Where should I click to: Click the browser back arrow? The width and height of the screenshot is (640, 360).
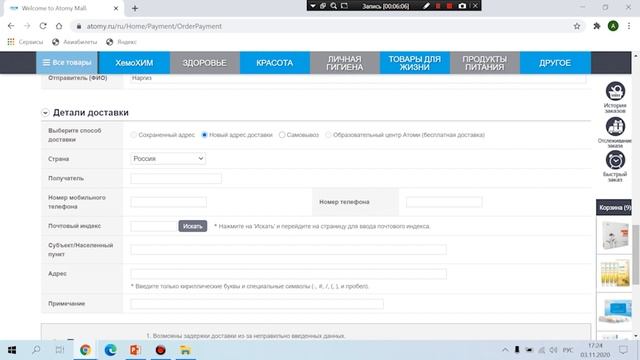point(11,26)
